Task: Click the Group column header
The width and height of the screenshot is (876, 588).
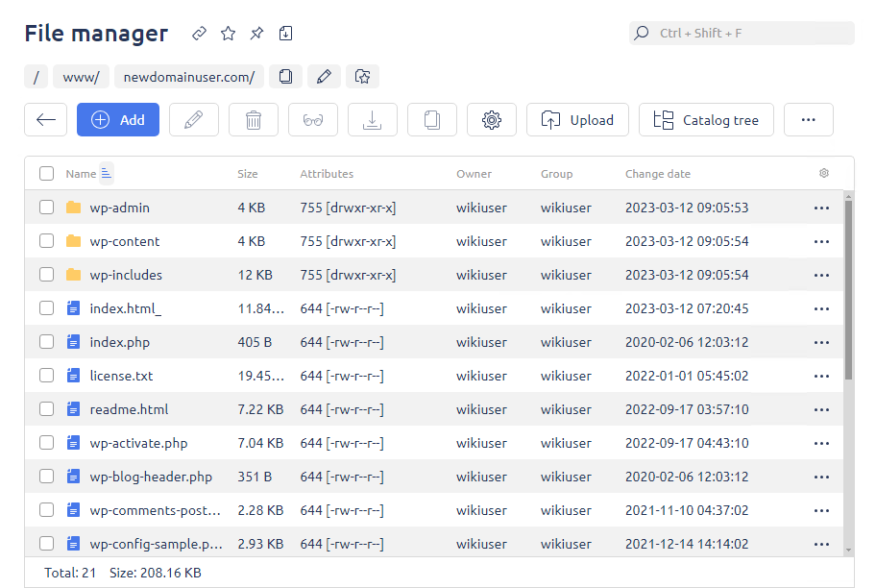Action: 556,174
